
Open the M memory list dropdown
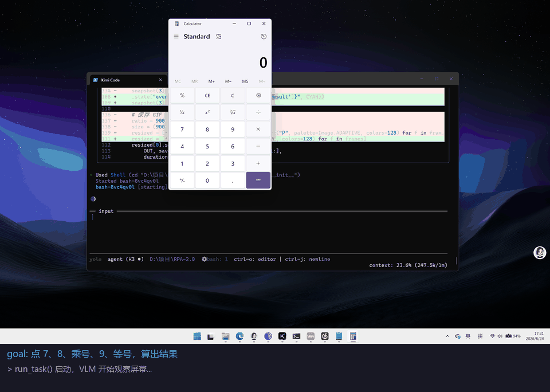(262, 81)
